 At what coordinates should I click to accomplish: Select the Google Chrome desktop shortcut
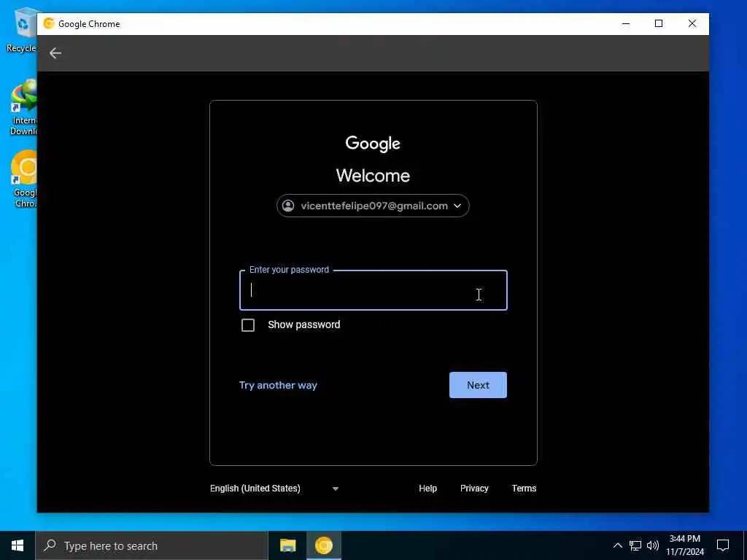(x=23, y=179)
